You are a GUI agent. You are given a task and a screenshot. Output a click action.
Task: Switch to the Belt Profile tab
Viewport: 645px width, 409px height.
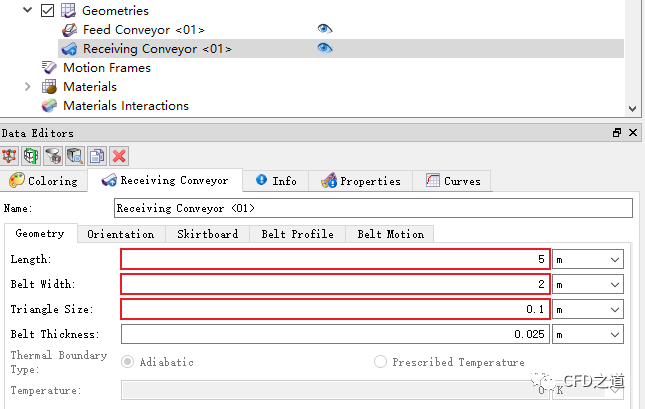click(x=297, y=234)
